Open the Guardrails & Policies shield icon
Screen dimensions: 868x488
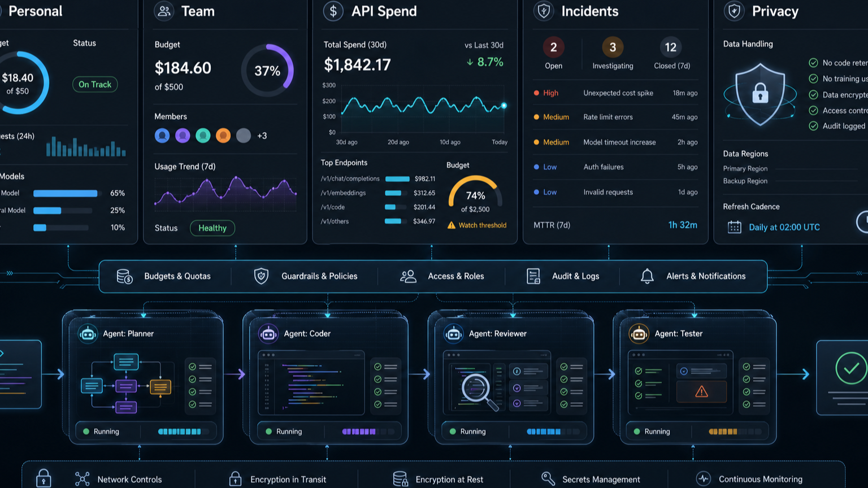(x=261, y=276)
